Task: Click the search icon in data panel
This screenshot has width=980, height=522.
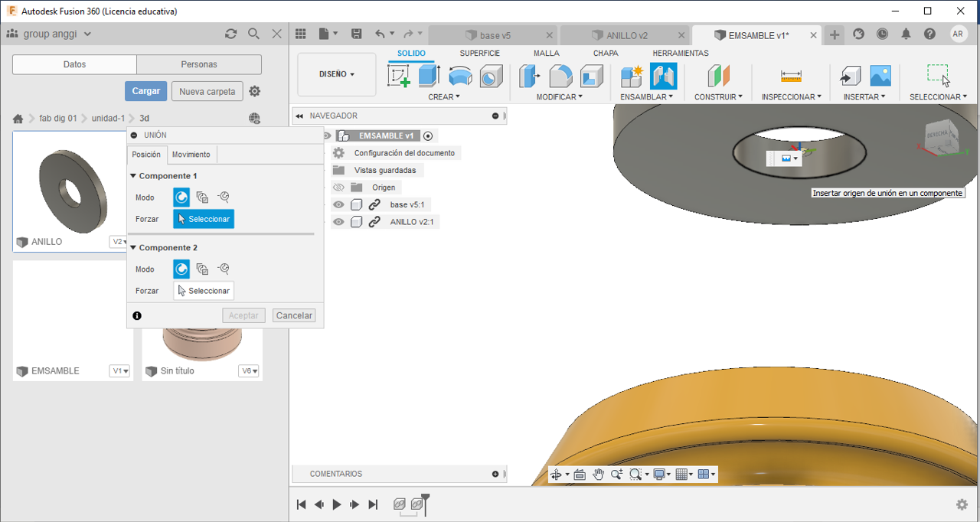Action: click(x=254, y=34)
